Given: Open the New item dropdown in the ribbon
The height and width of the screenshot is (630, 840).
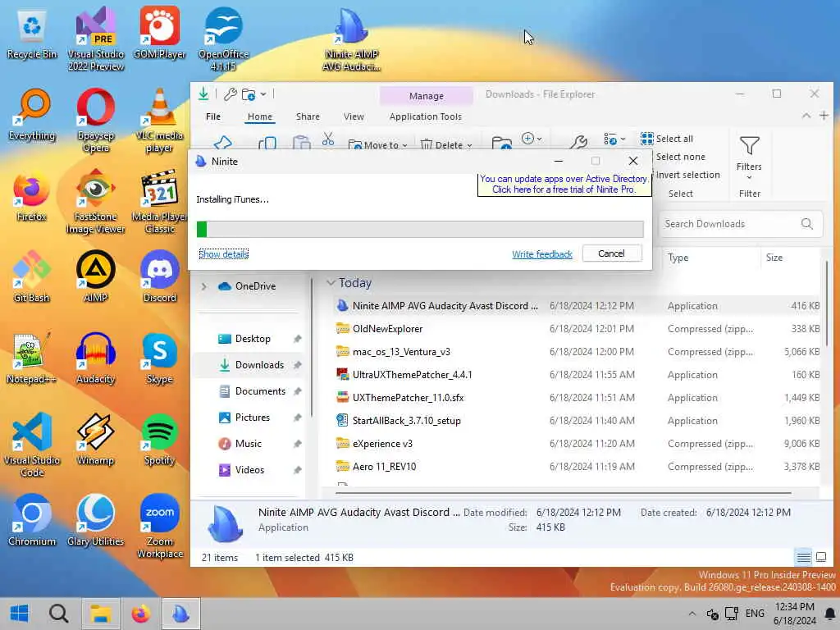Looking at the screenshot, I should tap(532, 139).
